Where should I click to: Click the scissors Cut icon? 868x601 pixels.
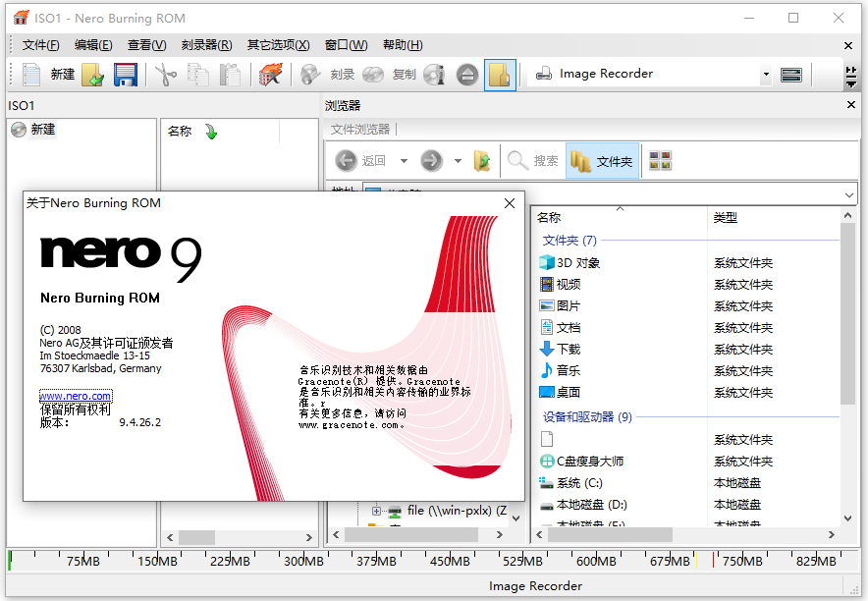pyautogui.click(x=166, y=75)
